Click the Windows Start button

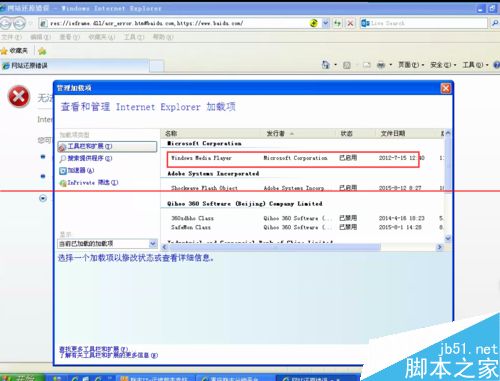point(22,378)
